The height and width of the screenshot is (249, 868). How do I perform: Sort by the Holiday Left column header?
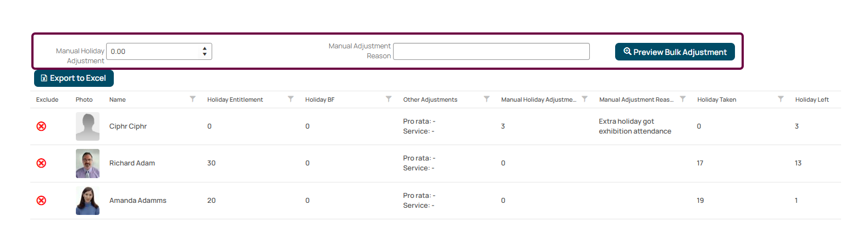tap(812, 99)
